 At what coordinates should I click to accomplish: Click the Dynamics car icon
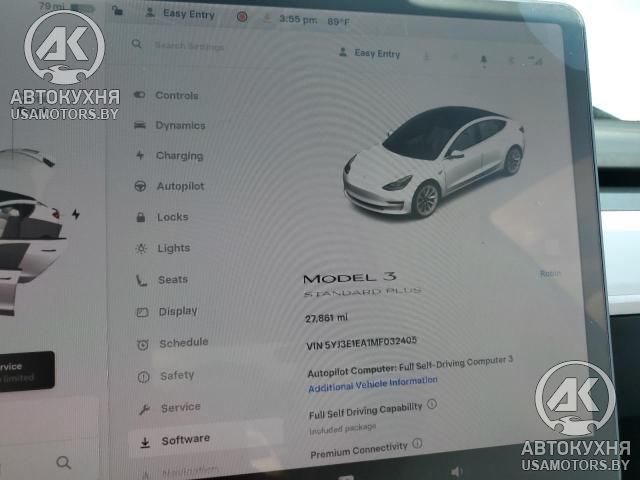tap(140, 125)
